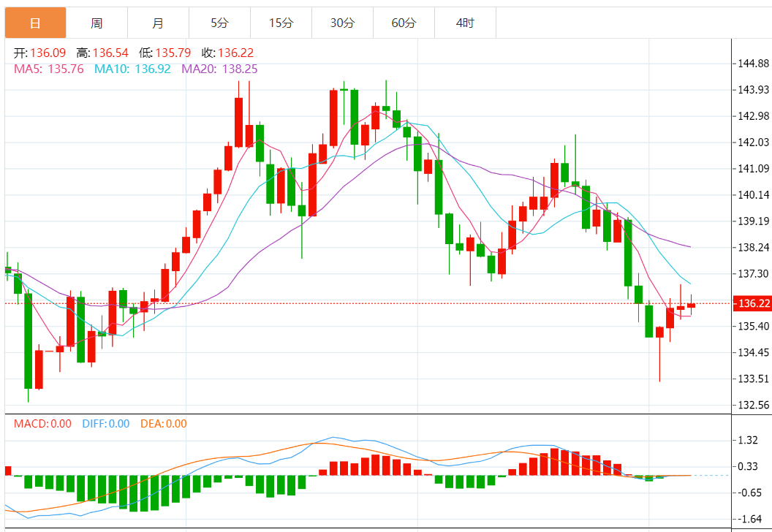This screenshot has width=772, height=532.
Task: Click the 133.51 price axis label
Action: point(753,379)
